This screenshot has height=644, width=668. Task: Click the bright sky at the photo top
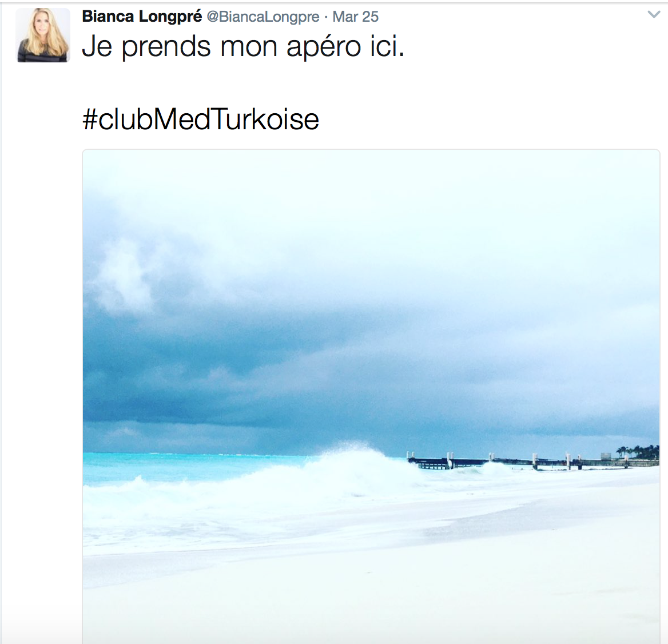point(371,192)
